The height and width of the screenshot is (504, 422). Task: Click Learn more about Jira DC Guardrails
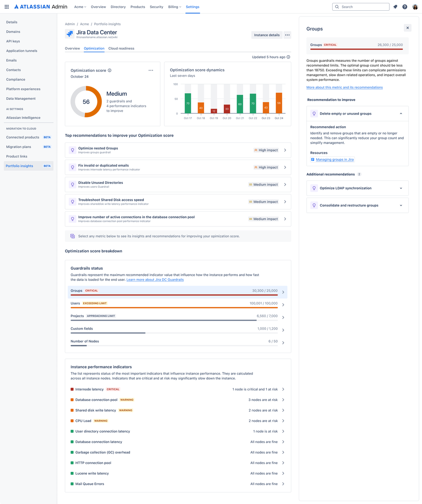click(x=155, y=280)
